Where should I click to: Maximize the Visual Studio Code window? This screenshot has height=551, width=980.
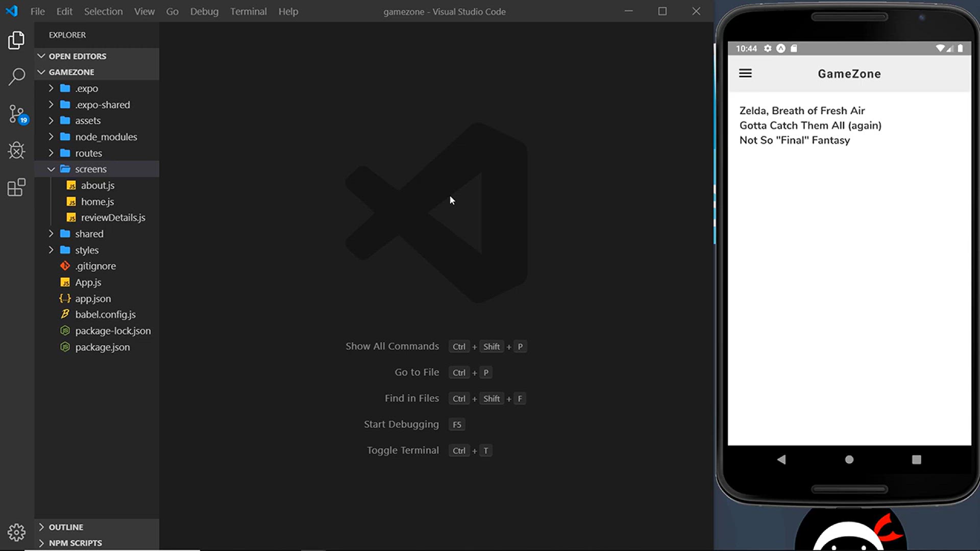click(663, 11)
